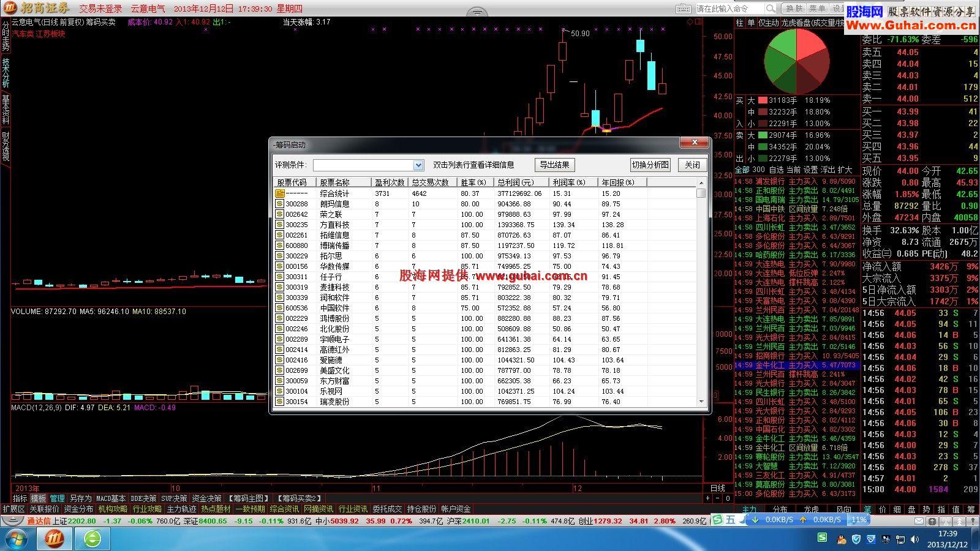Open the 基本资料 left sidebar tab
The height and width of the screenshot is (551, 980).
(x=6, y=110)
